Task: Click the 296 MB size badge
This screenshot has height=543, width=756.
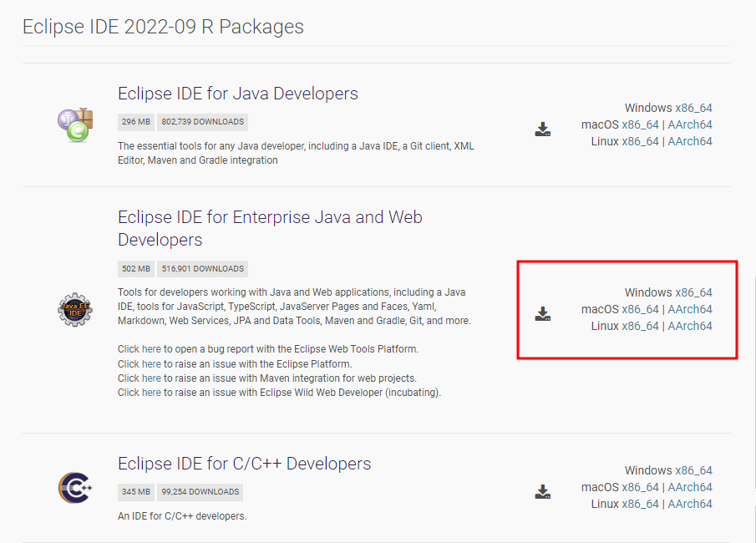Action: [x=136, y=122]
